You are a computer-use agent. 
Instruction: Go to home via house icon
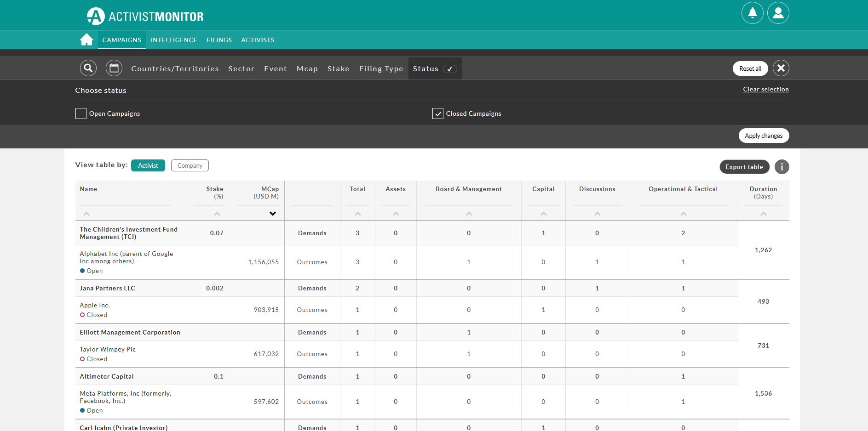click(86, 40)
